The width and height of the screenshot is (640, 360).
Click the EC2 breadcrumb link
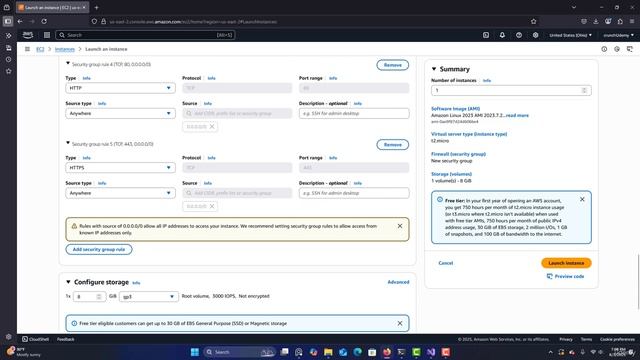[x=40, y=49]
